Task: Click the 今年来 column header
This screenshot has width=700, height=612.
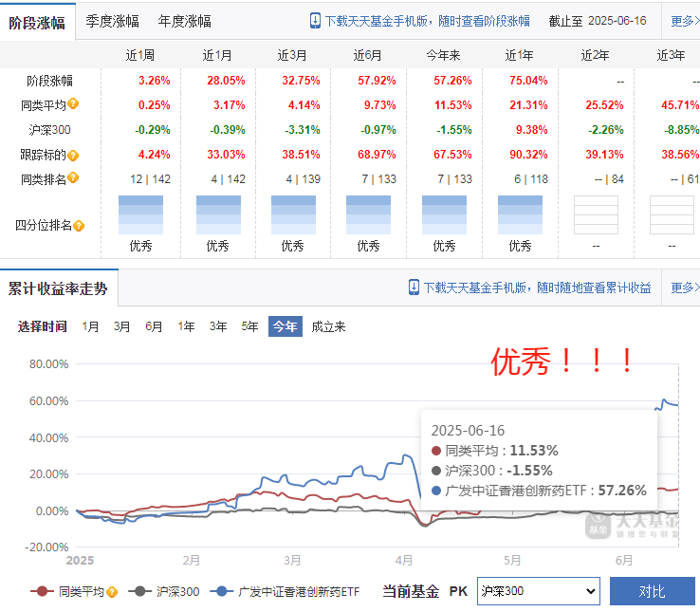Action: point(443,55)
